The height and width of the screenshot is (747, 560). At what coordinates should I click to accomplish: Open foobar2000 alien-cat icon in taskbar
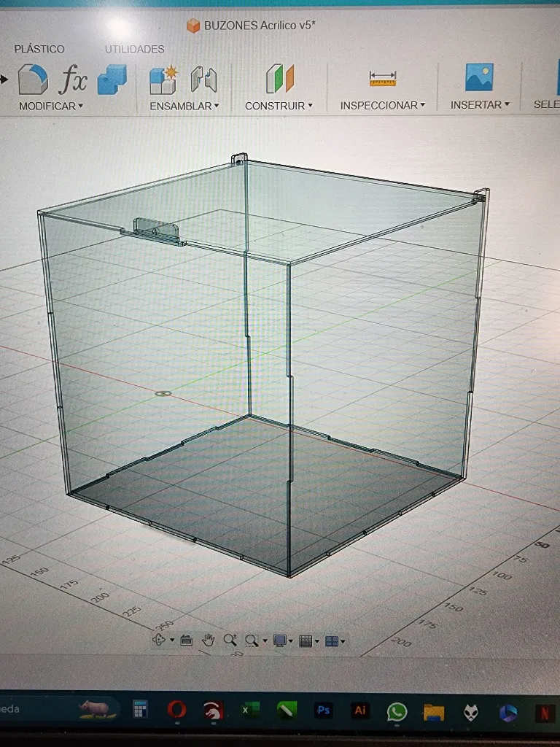[471, 713]
